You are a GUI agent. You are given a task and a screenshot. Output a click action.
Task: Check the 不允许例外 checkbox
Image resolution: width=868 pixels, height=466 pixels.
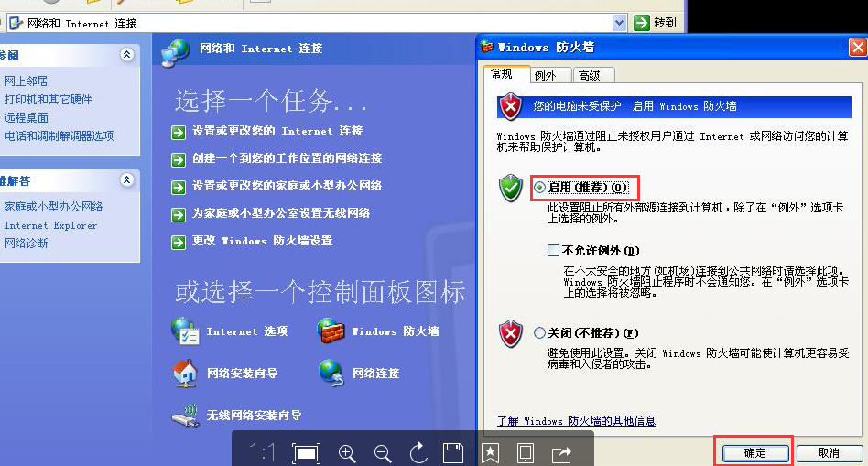[553, 251]
